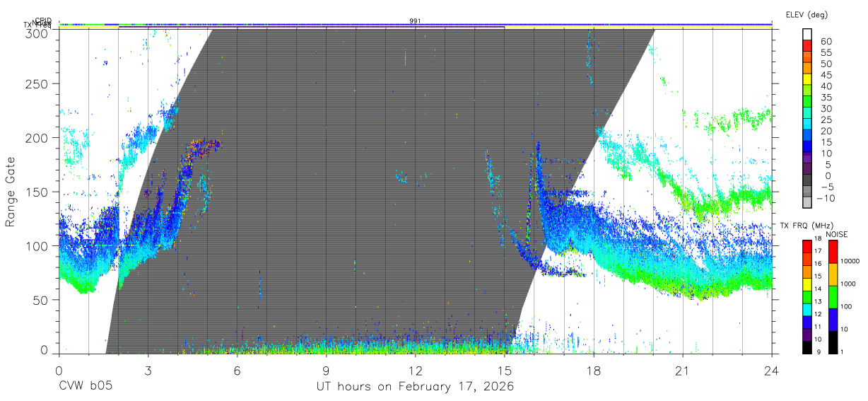Click the 9 tick on UT hours axis
This screenshot has width=868, height=401.
click(326, 371)
